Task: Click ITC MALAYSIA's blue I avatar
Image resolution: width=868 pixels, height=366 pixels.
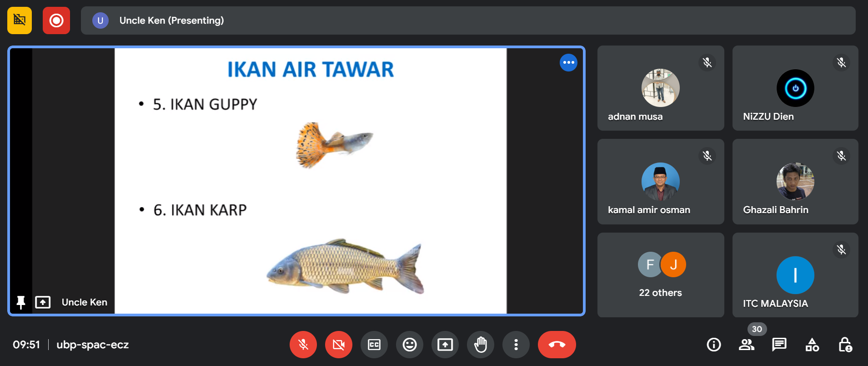Action: tap(795, 275)
